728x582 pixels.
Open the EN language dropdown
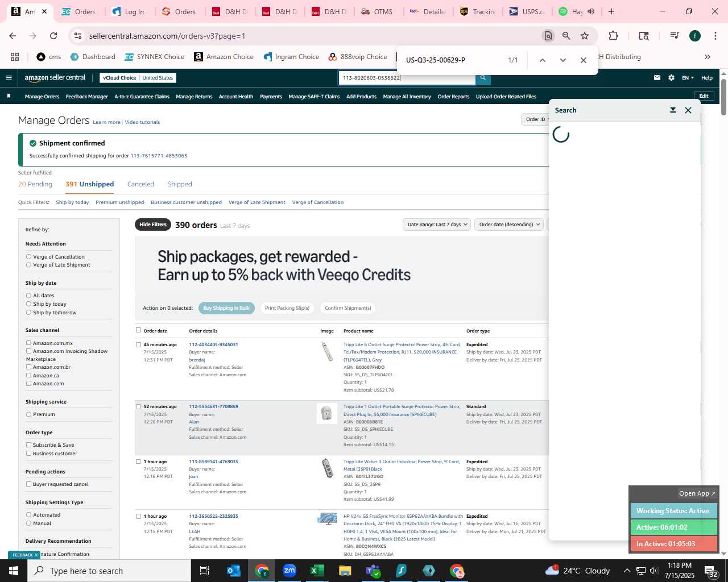688,78
